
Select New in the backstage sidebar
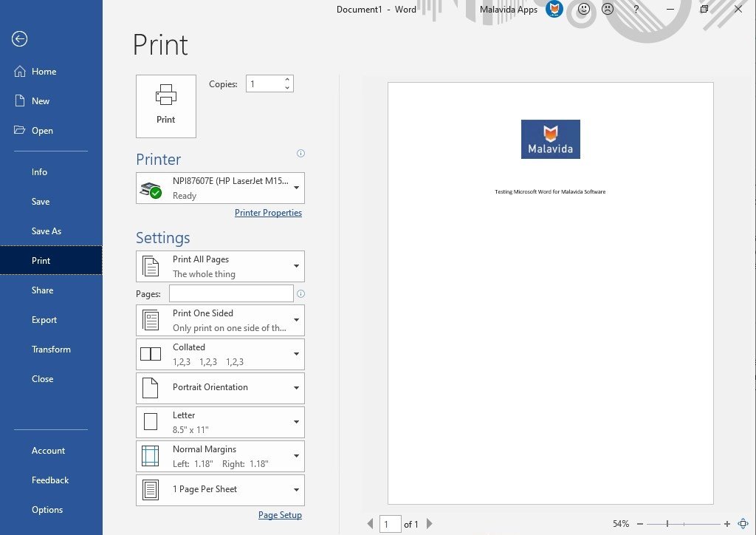tap(51, 100)
